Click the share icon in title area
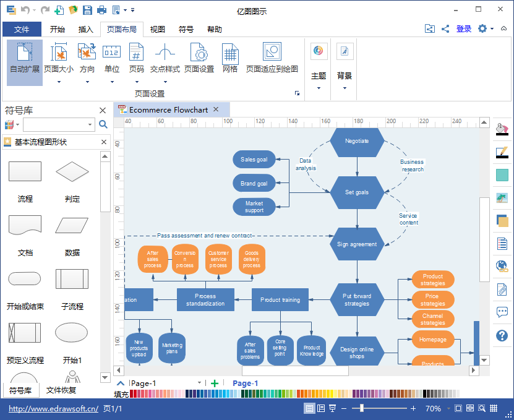The height and width of the screenshot is (420, 514). point(445,29)
